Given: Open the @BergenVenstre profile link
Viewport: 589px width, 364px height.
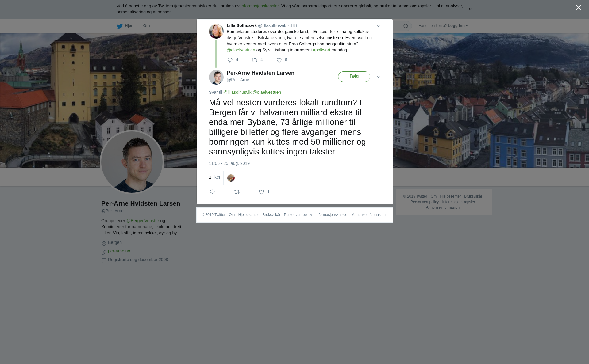Looking at the screenshot, I should tap(143, 221).
